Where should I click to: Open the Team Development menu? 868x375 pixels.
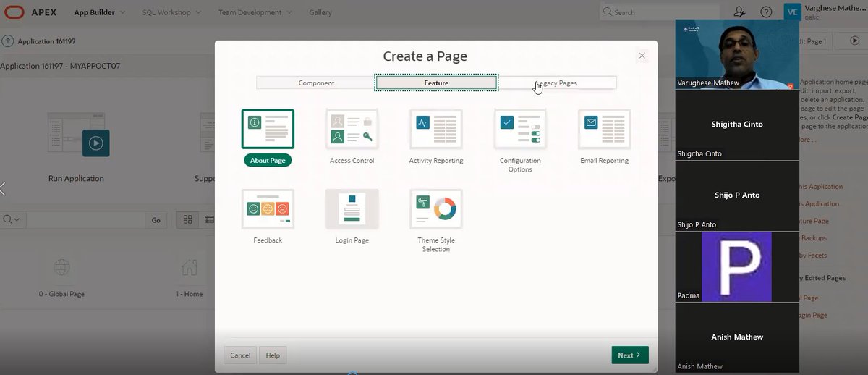pos(255,12)
